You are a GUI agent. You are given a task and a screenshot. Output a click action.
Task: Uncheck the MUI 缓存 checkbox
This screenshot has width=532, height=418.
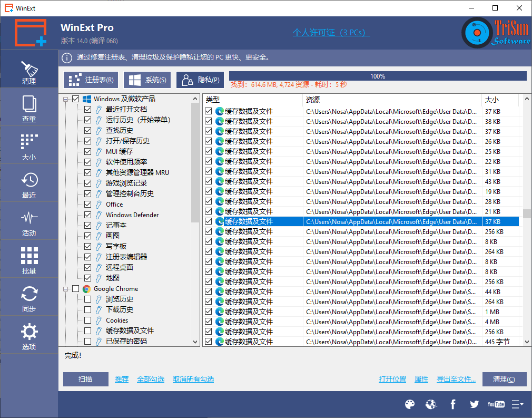coord(87,151)
